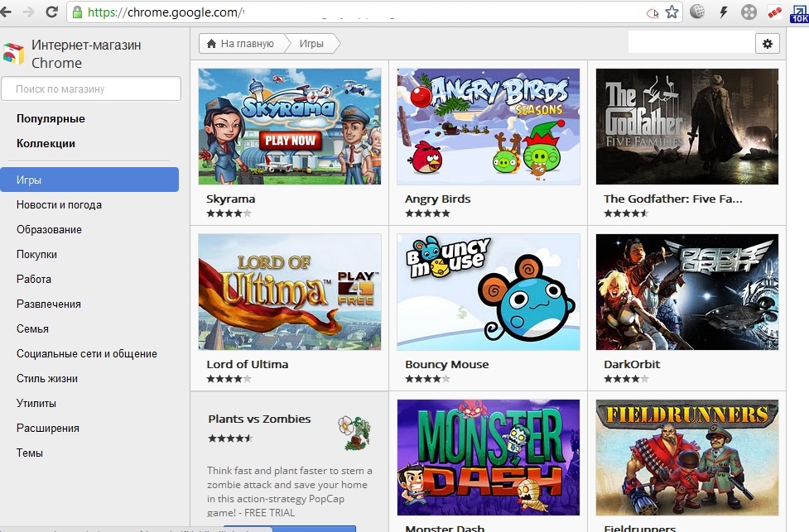This screenshot has height=532, width=809.
Task: Reload the page with the refresh icon
Action: 51,12
